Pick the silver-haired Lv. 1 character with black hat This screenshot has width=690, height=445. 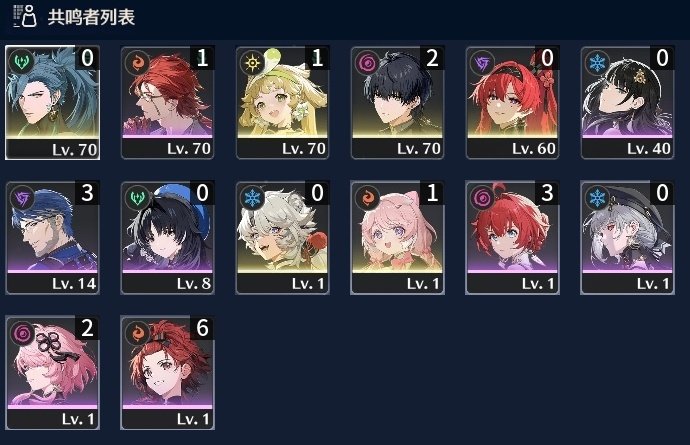coord(628,238)
